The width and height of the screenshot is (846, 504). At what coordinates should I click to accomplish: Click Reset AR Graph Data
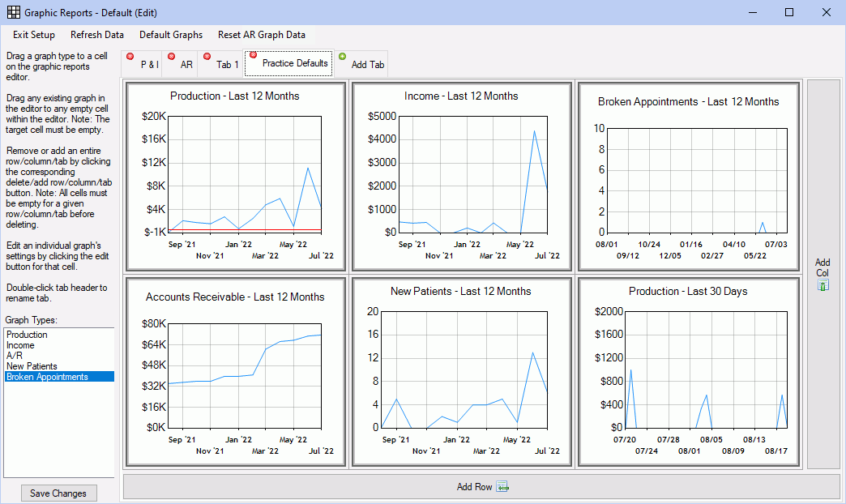[262, 35]
